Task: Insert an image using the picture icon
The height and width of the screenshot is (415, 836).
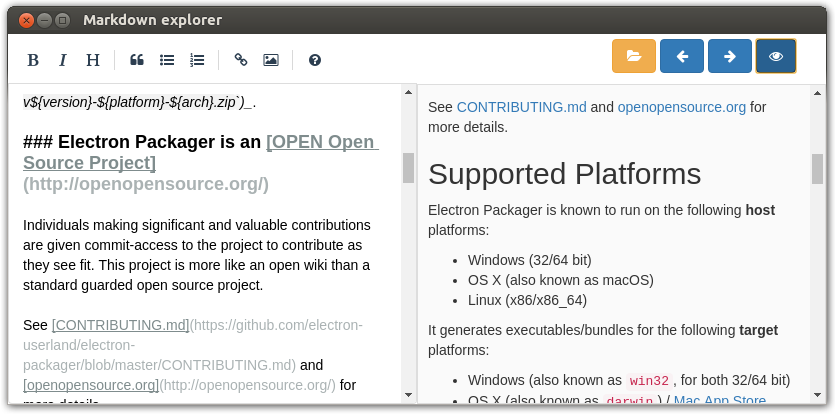Action: click(x=271, y=60)
